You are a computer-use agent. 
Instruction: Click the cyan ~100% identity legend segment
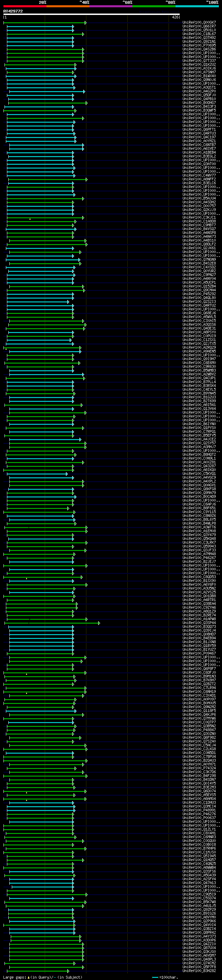(x=197, y=6)
